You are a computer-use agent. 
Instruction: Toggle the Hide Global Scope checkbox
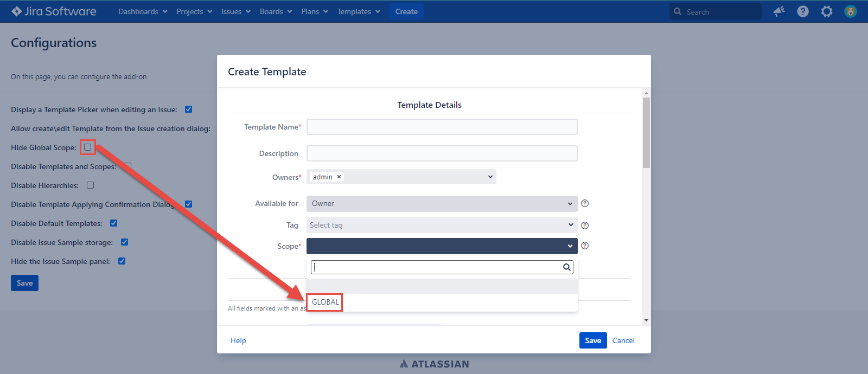[88, 147]
